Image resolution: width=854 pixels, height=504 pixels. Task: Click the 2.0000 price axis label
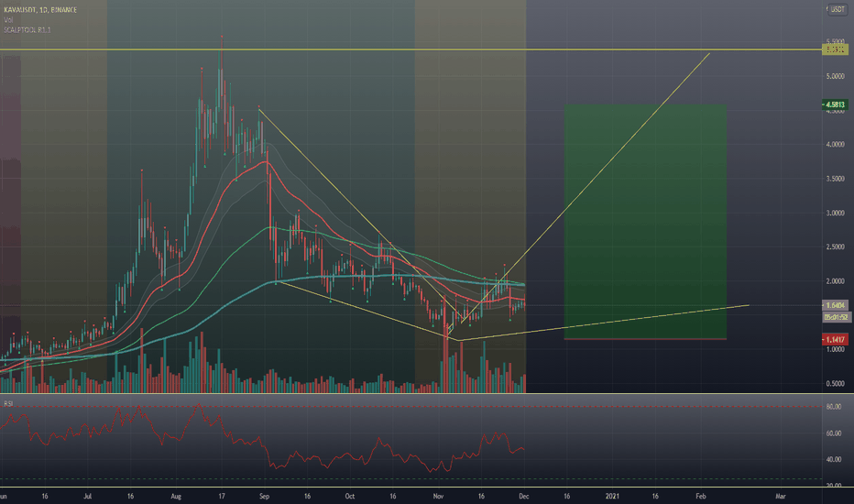point(835,281)
